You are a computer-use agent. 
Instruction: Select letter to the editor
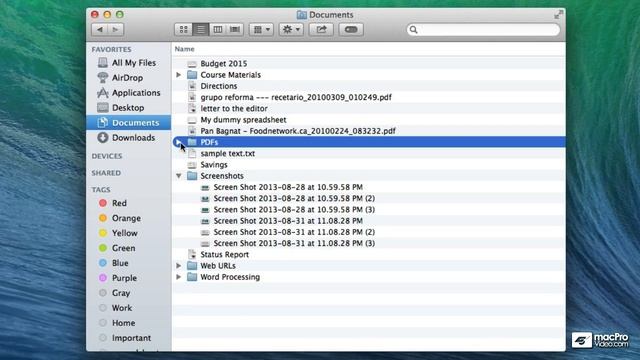point(234,109)
